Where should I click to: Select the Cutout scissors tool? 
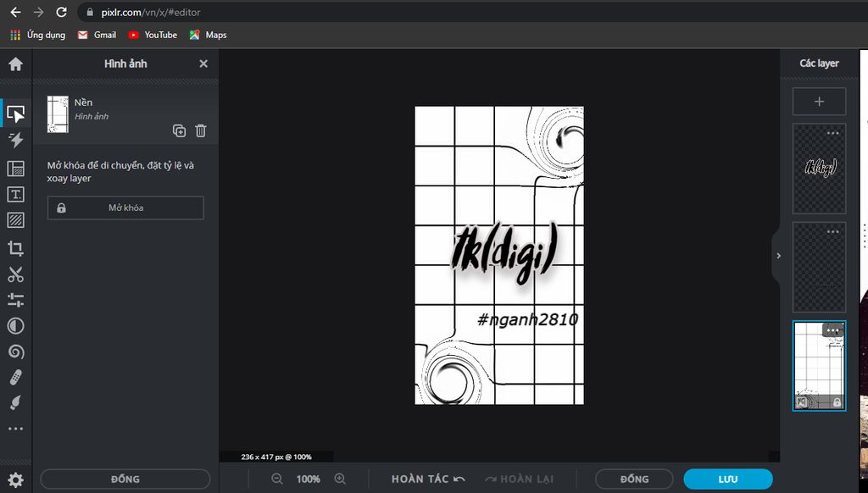(15, 274)
